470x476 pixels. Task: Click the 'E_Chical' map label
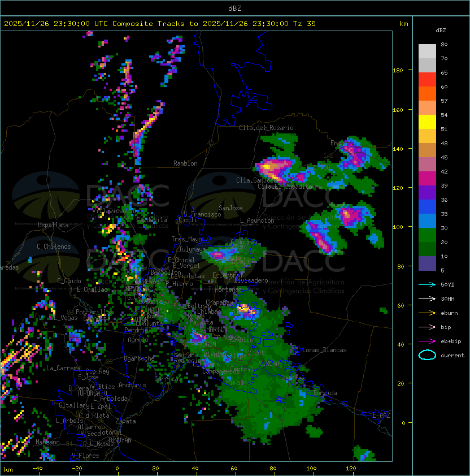click(x=181, y=260)
